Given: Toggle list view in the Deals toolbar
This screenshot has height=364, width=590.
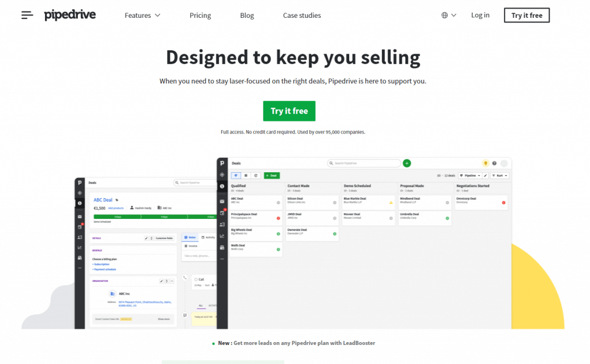Looking at the screenshot, I should pos(246,175).
